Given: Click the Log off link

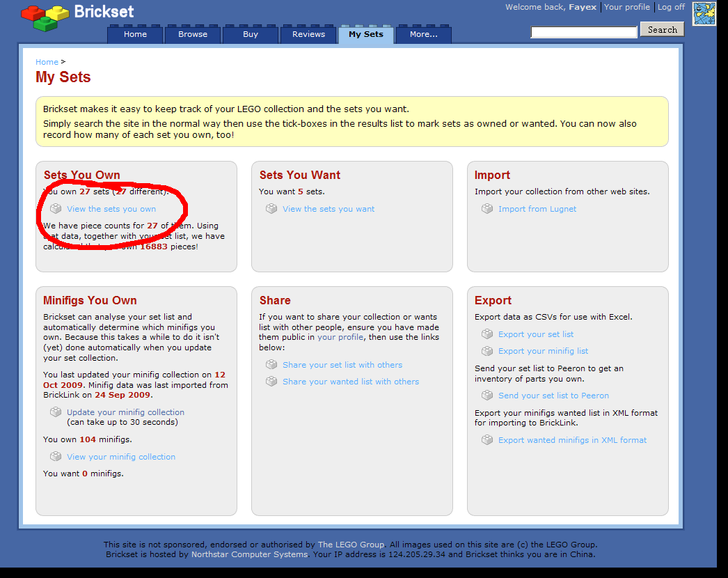Looking at the screenshot, I should (671, 7).
